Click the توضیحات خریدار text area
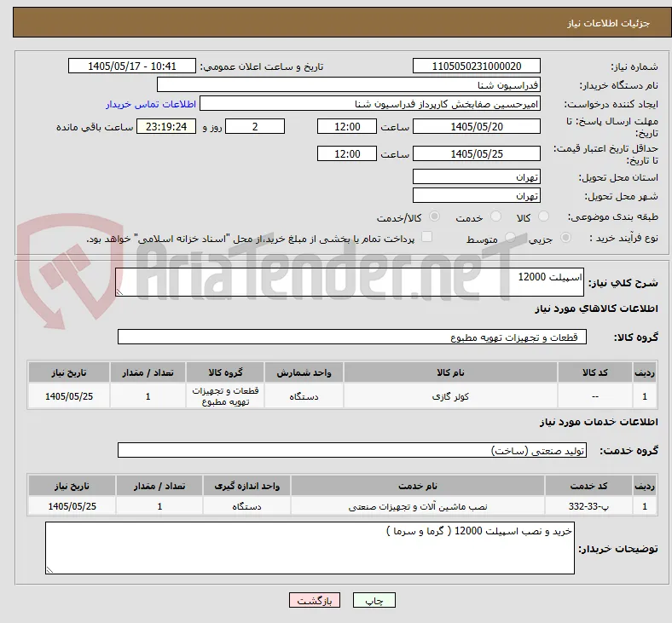This screenshot has width=672, height=623. coord(310,548)
